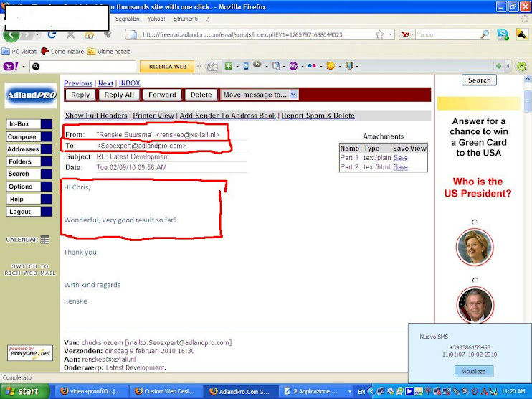Click the Search button in the ad panel
Screen dimensions: 532x399
click(479, 80)
